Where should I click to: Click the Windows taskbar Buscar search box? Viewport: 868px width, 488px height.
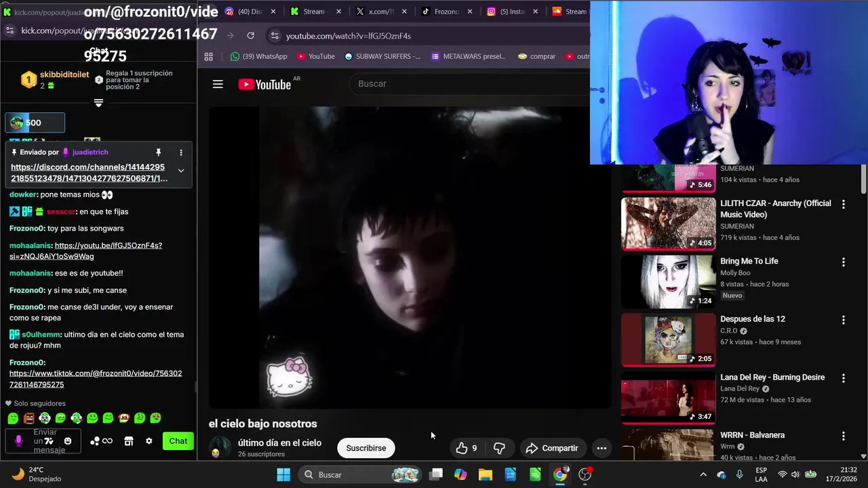coord(361,474)
